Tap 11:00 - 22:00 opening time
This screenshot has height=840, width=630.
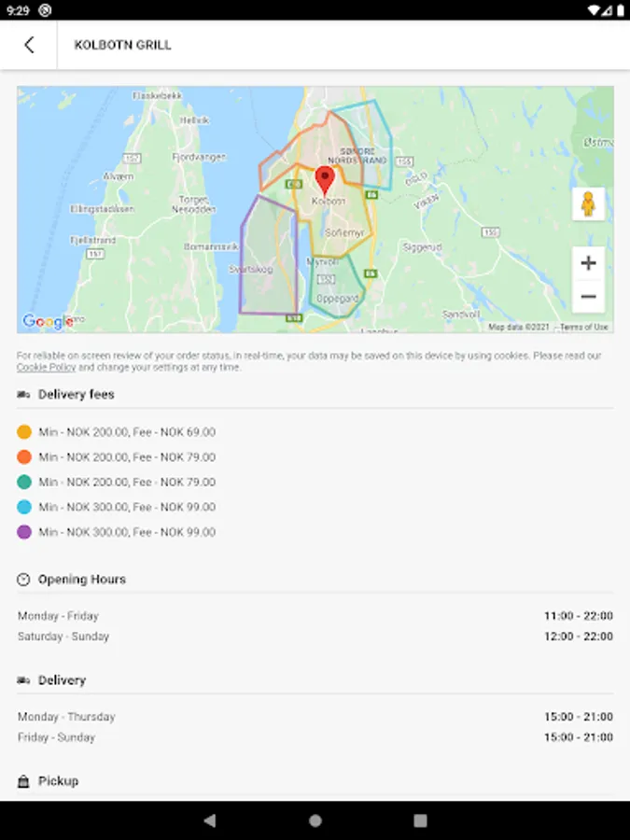tap(579, 616)
